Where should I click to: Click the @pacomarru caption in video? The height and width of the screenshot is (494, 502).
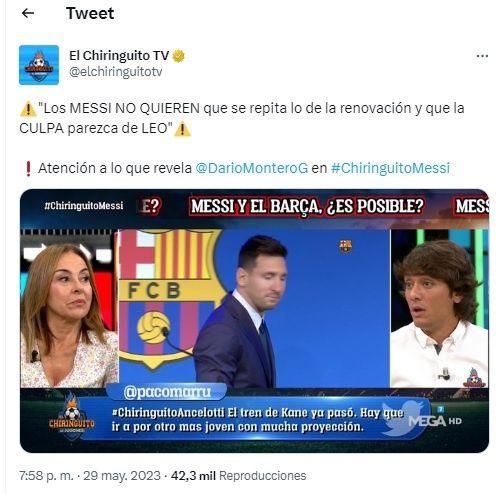click(167, 392)
